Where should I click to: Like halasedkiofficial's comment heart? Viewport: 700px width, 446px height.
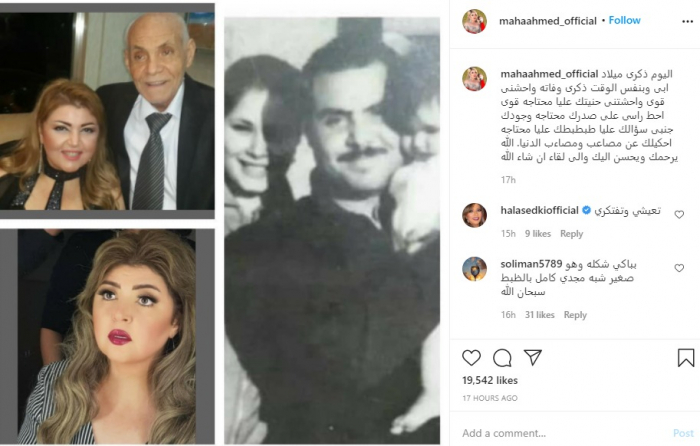[679, 215]
